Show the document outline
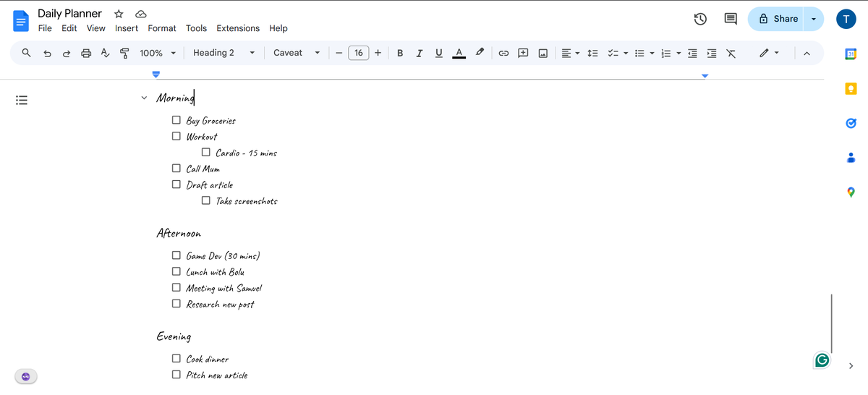Image resolution: width=868 pixels, height=395 pixels. click(x=22, y=100)
